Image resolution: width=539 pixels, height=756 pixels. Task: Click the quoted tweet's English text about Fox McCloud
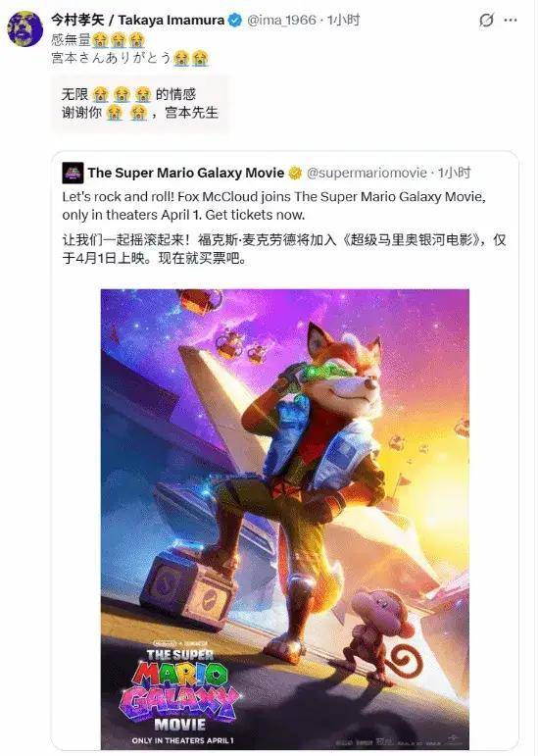(273, 206)
